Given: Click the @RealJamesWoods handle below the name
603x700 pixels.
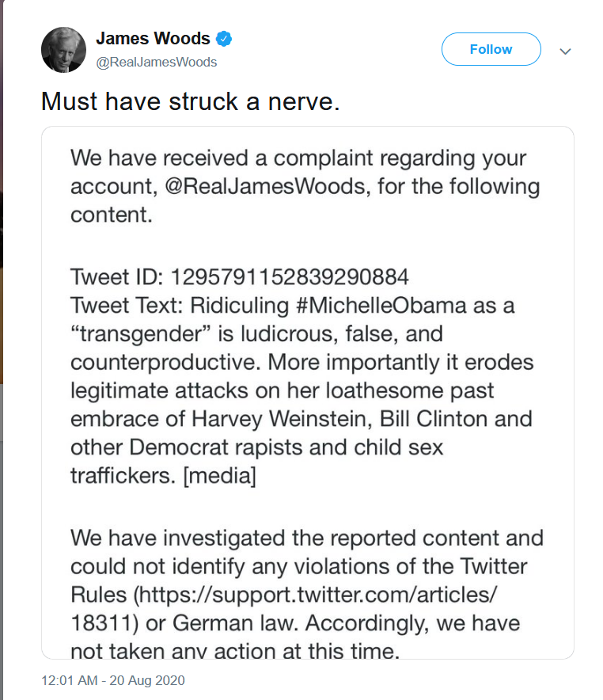Looking at the screenshot, I should 156,62.
